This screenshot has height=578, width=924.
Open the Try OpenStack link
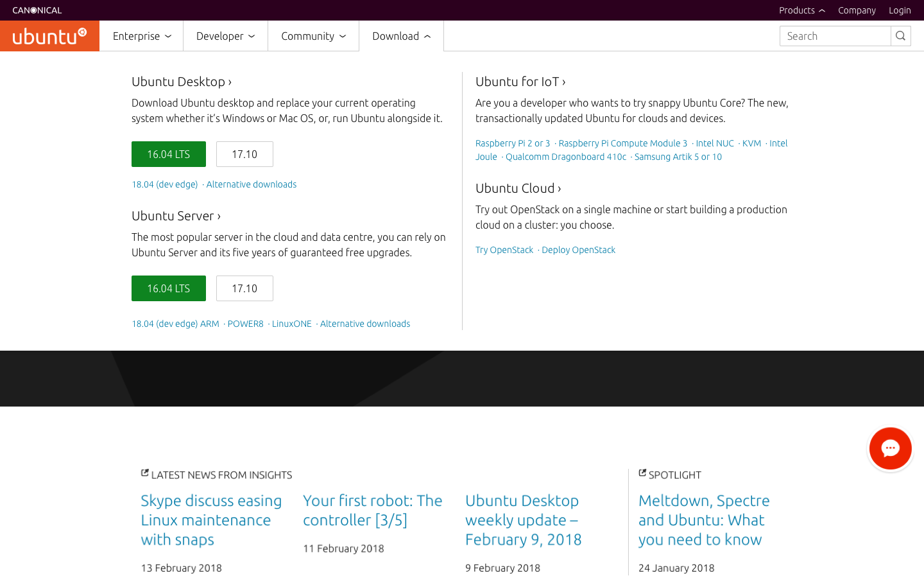(x=504, y=250)
